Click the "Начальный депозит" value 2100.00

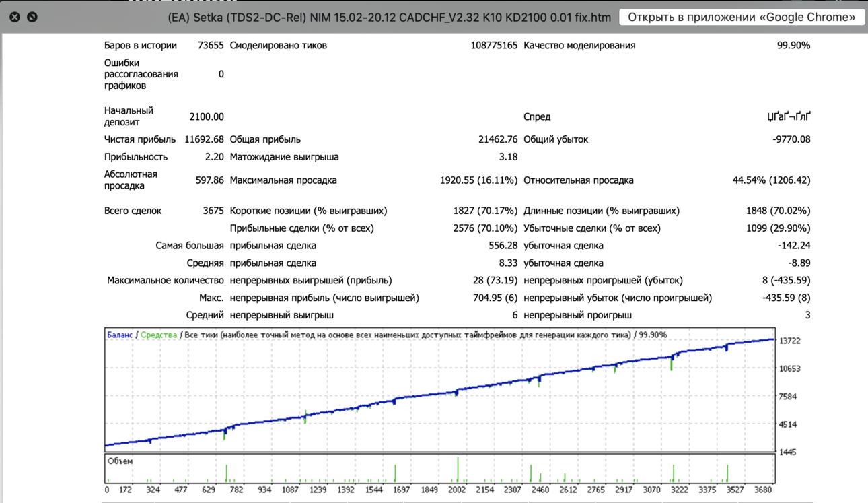coord(207,116)
